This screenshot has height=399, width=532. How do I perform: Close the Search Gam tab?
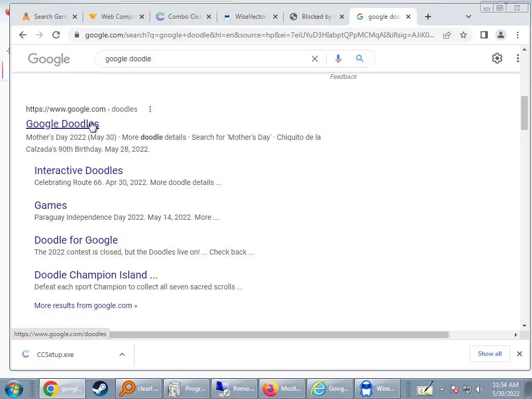pyautogui.click(x=75, y=17)
